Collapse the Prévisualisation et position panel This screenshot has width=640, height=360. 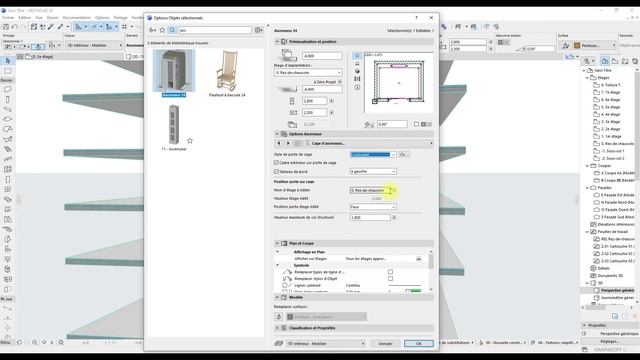click(x=277, y=42)
